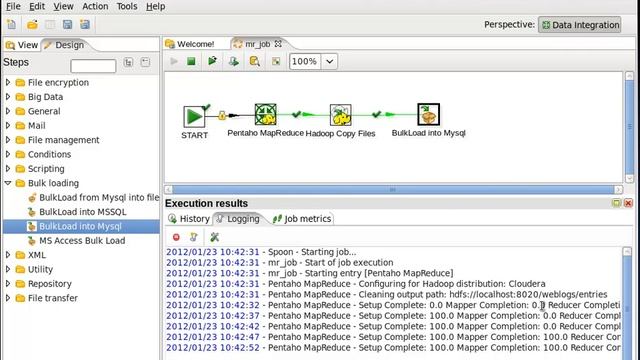The height and width of the screenshot is (360, 640).
Task: Switch to the View side tab
Action: point(22,45)
